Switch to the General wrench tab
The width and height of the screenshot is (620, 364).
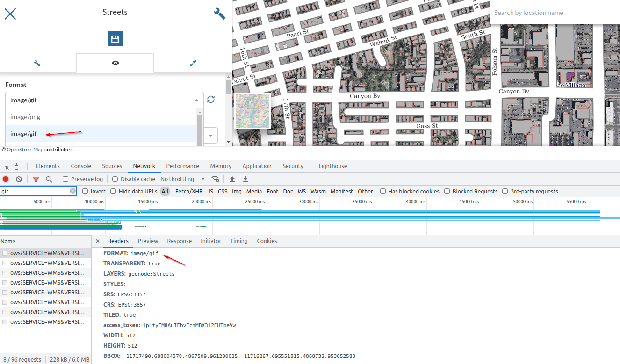37,63
